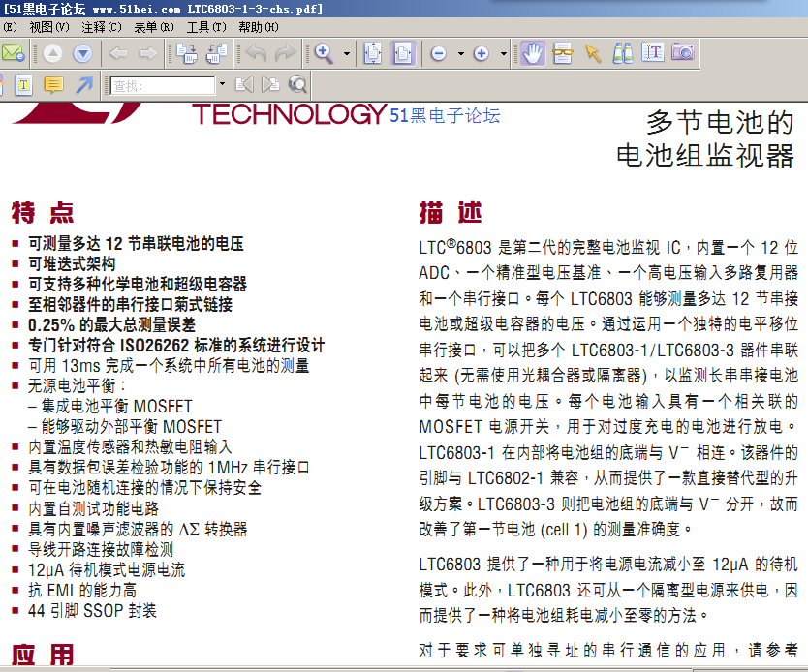Open the 视图(V) menu
This screenshot has width=808, height=672.
49,27
